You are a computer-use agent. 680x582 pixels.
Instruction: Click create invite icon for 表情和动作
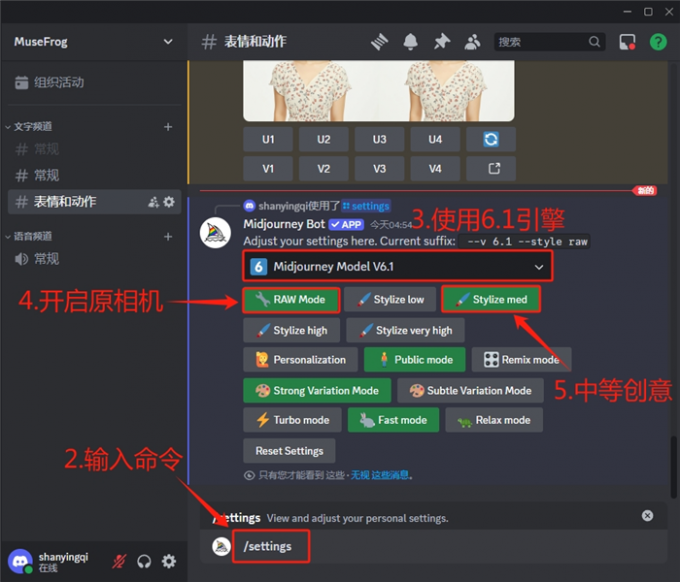tap(154, 202)
